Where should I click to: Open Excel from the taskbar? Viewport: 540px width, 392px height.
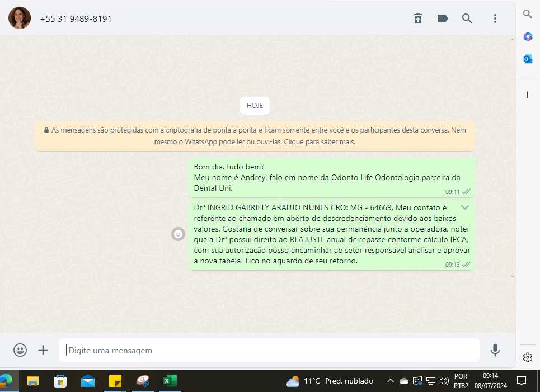[170, 381]
